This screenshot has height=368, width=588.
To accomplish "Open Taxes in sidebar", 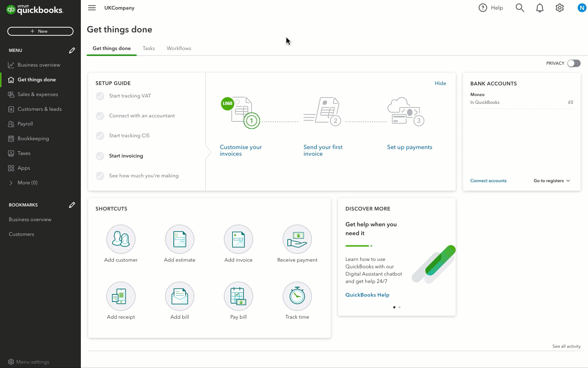I will (40, 153).
